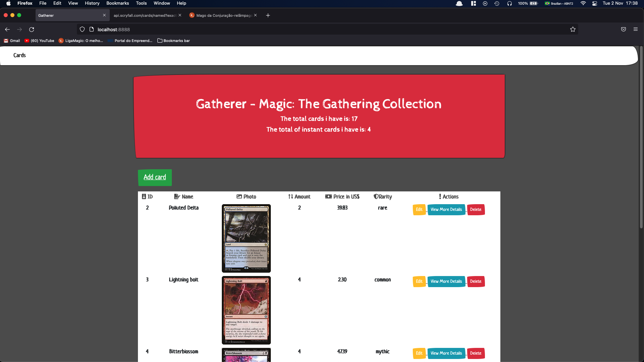The height and width of the screenshot is (362, 644).
Task: Click the hat-shaped menu bar icon
Action: coord(459,3)
